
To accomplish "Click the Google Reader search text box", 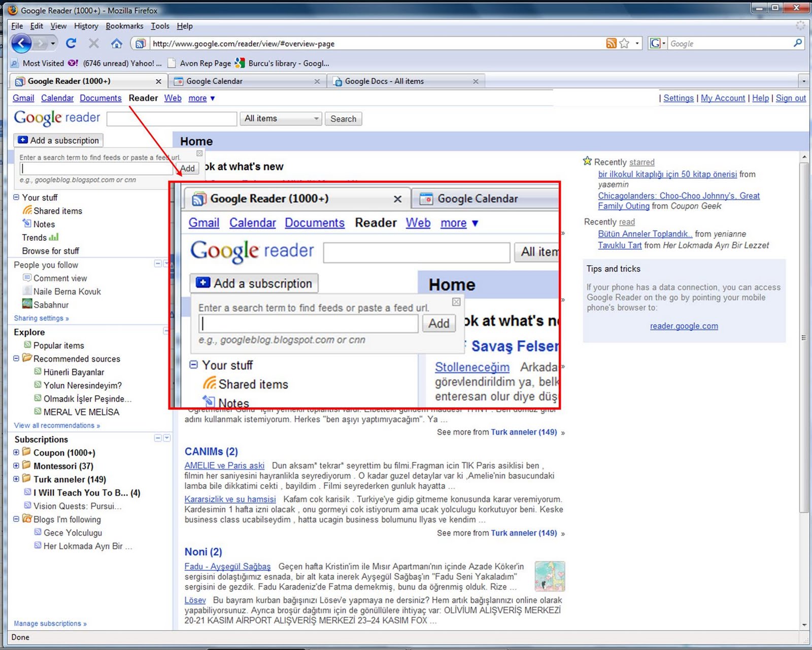I will (172, 119).
